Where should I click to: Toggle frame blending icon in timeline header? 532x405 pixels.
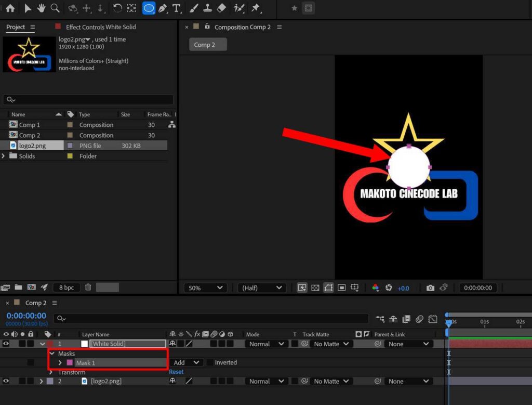(406, 319)
